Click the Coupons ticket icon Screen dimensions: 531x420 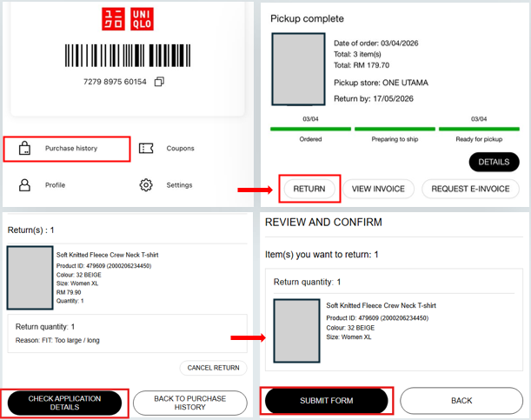point(147,149)
